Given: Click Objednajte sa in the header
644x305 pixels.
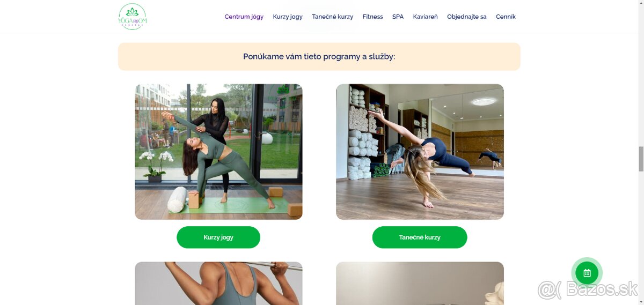Looking at the screenshot, I should click(467, 17).
